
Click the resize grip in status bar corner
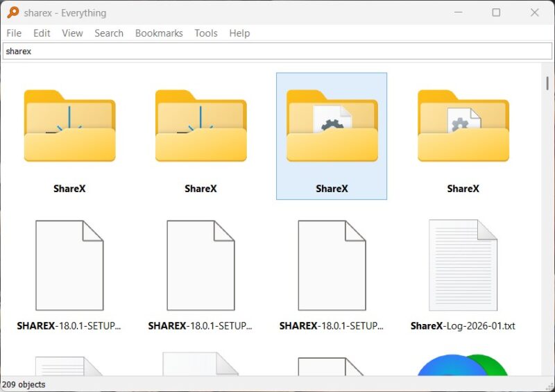click(x=549, y=386)
